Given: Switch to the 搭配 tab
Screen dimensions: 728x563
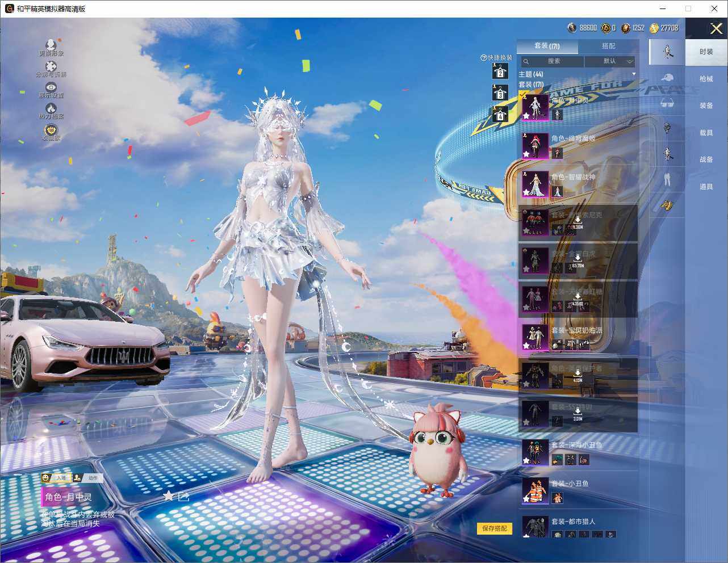Looking at the screenshot, I should 608,46.
